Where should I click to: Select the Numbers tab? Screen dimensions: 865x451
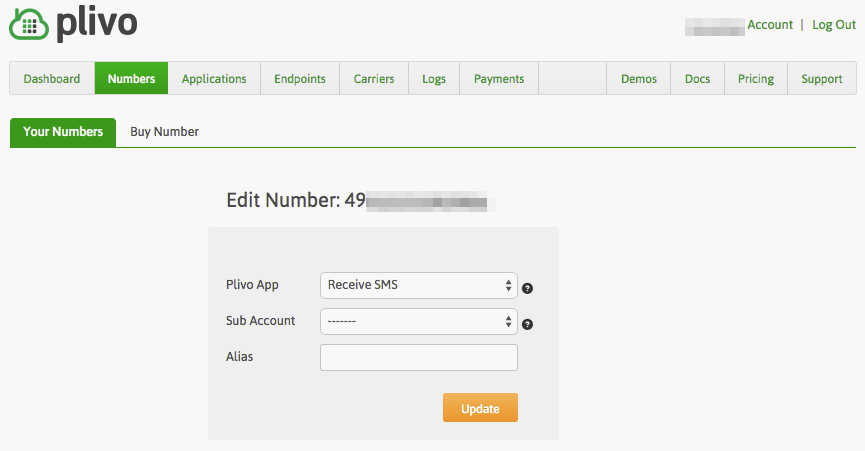(131, 78)
